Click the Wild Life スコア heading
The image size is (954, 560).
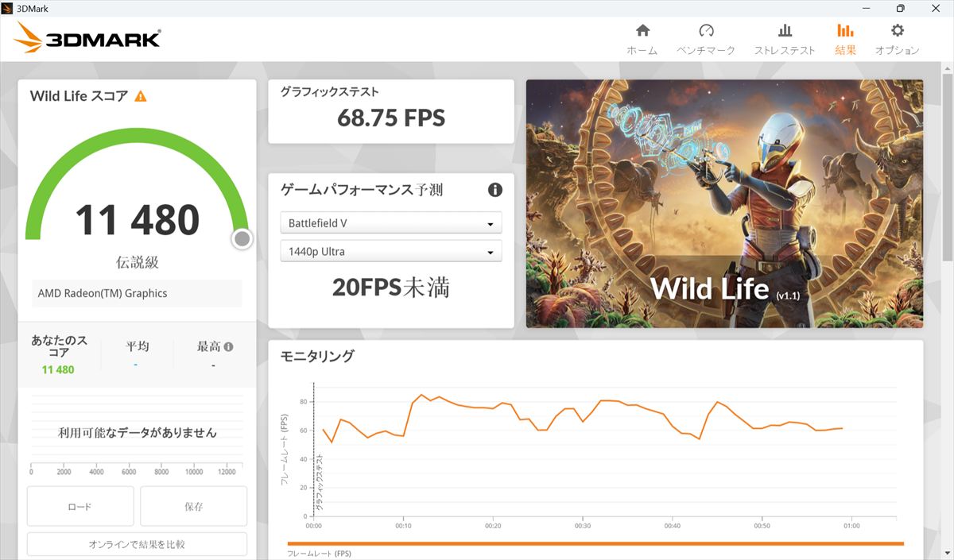(79, 96)
